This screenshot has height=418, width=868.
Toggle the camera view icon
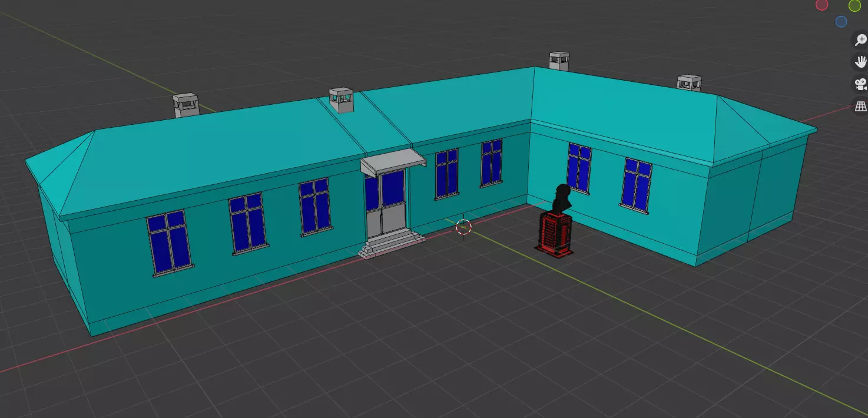860,84
